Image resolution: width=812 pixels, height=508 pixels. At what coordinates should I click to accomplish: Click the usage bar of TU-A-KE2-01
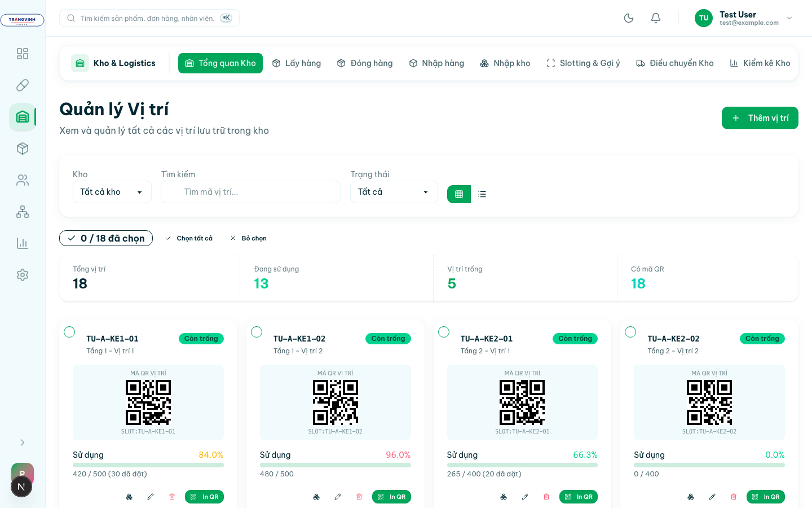click(522, 465)
